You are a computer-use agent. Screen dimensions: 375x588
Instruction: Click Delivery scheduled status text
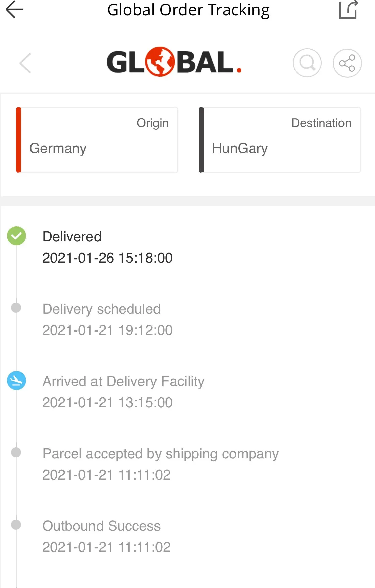tap(102, 309)
